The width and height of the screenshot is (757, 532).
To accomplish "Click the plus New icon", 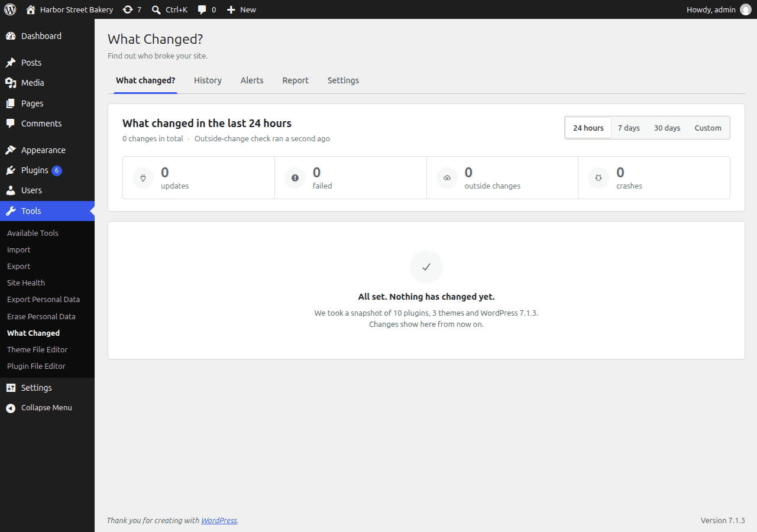I will click(x=231, y=9).
